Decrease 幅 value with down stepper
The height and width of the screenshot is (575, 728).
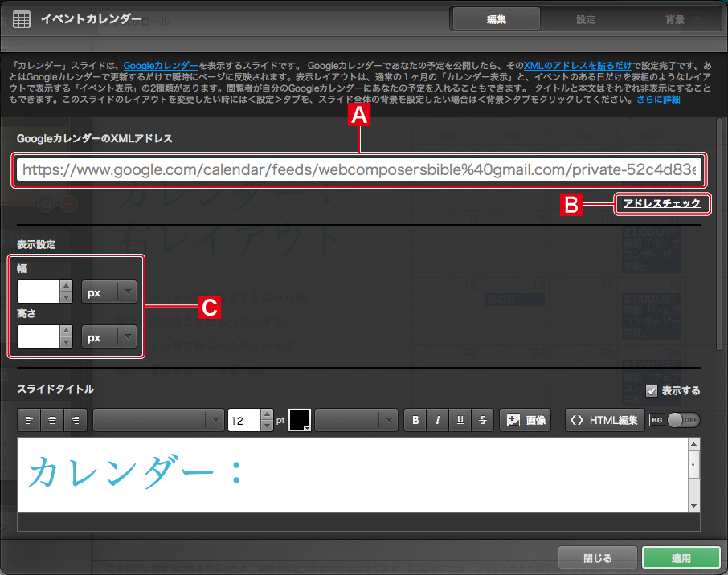67,297
